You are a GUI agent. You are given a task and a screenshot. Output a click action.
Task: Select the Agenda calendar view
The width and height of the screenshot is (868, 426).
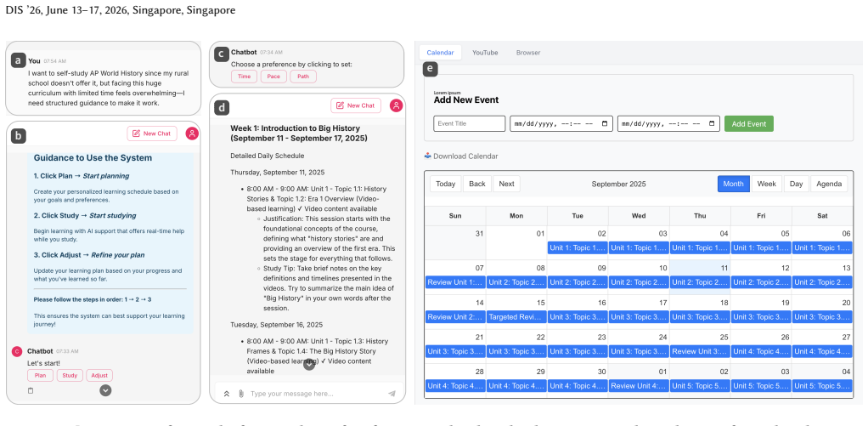829,184
